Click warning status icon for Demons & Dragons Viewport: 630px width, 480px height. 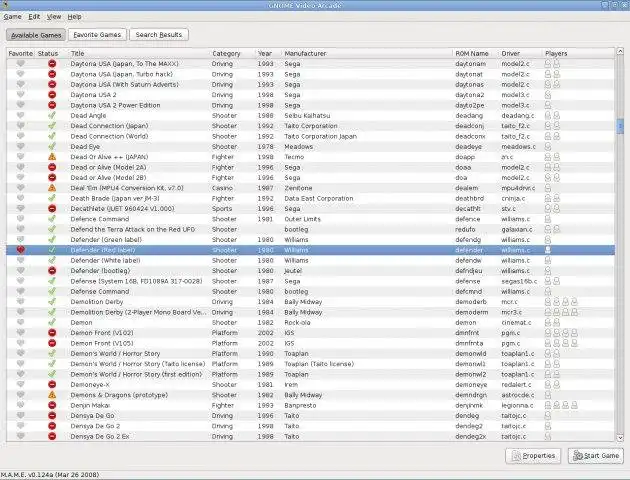tap(52, 395)
